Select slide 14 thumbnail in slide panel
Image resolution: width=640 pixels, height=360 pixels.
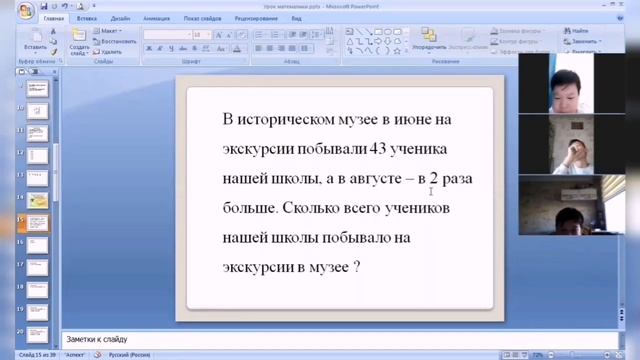point(37,200)
